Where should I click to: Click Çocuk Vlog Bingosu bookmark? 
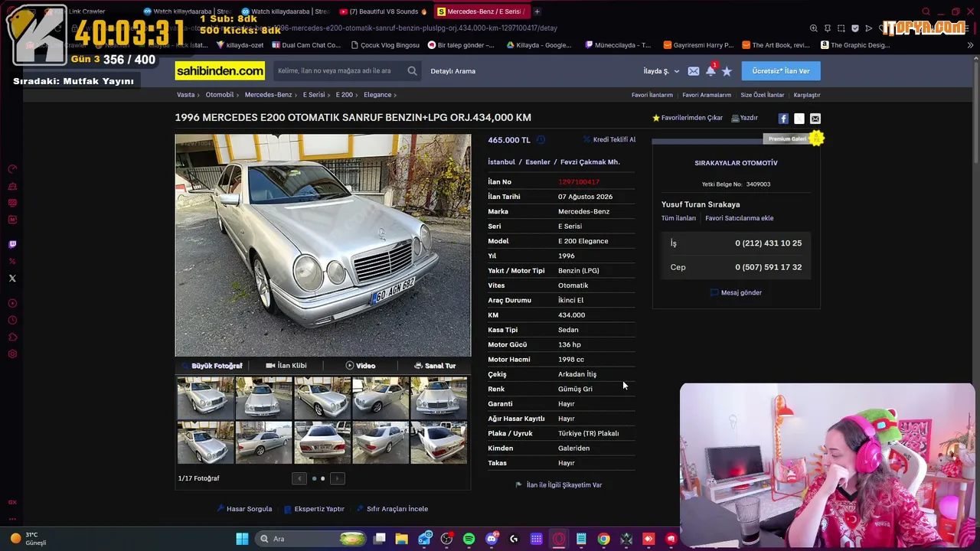pyautogui.click(x=385, y=45)
